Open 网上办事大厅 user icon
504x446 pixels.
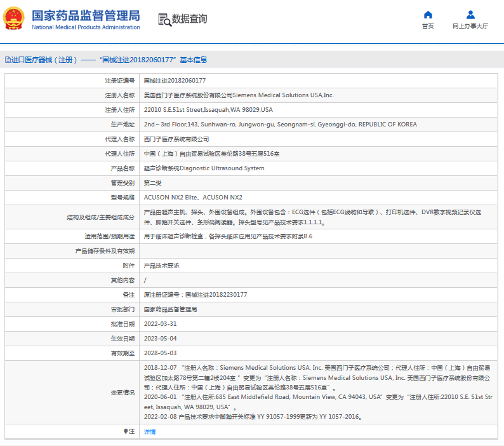coord(470,15)
